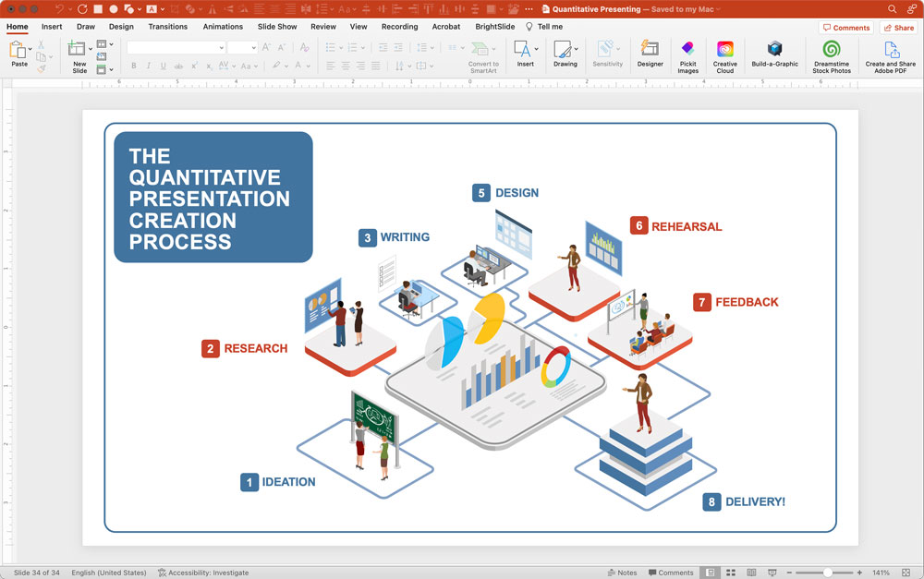Screen dimensions: 924x579
Task: Click the Increase Font Size icon
Action: click(266, 47)
